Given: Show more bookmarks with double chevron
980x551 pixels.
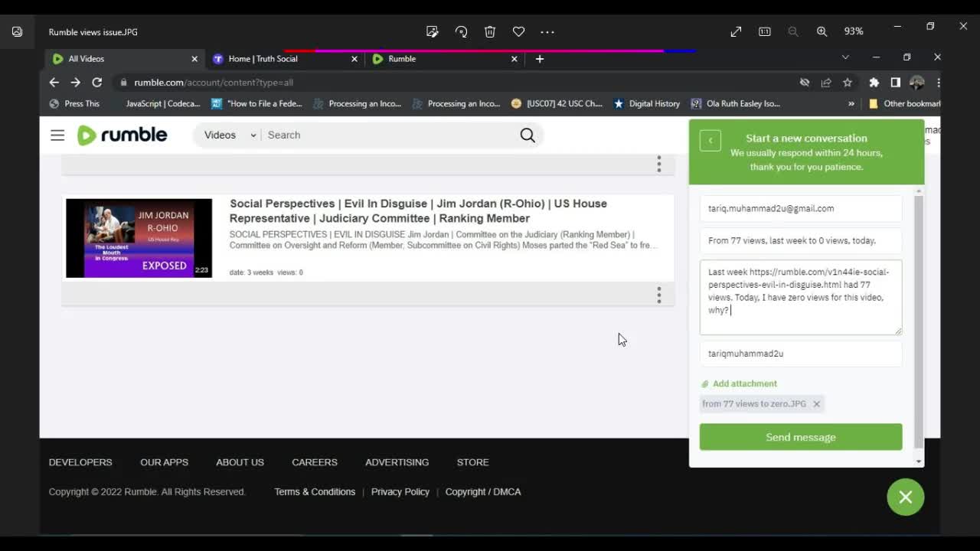Looking at the screenshot, I should coord(851,103).
